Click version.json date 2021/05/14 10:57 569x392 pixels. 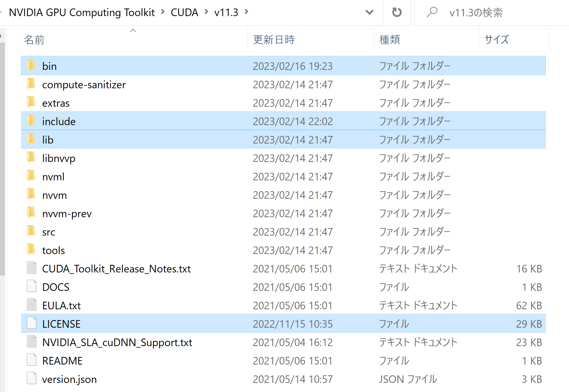(x=293, y=379)
